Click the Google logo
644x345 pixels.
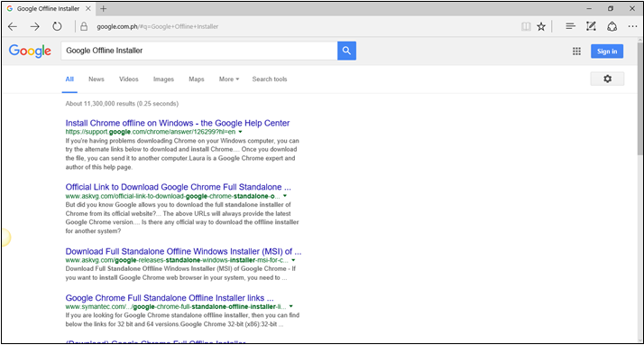pyautogui.click(x=30, y=51)
